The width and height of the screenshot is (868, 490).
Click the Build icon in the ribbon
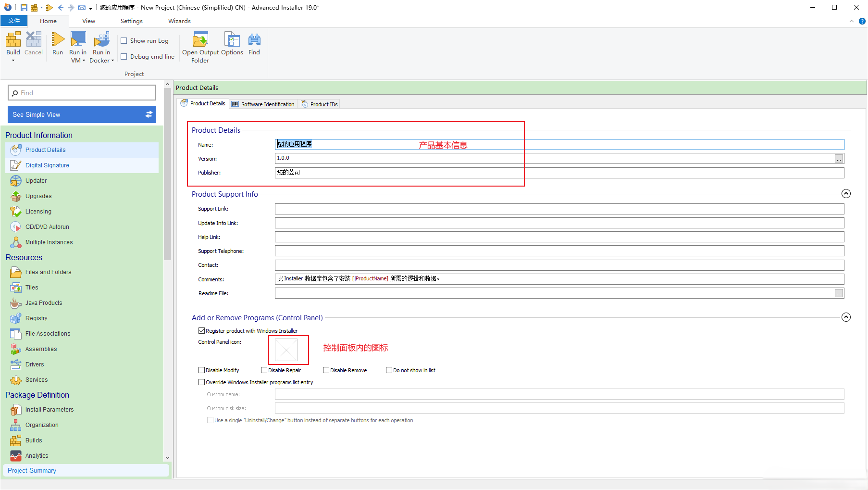pyautogui.click(x=13, y=39)
